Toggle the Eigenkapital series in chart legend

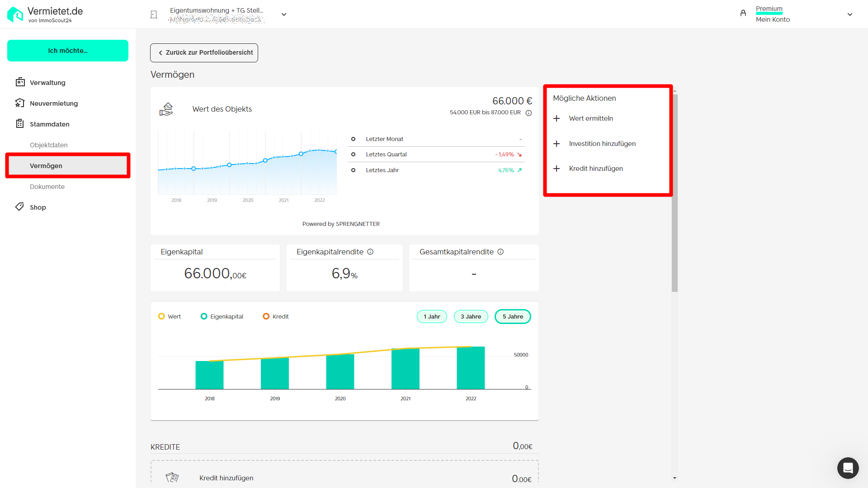click(x=222, y=317)
